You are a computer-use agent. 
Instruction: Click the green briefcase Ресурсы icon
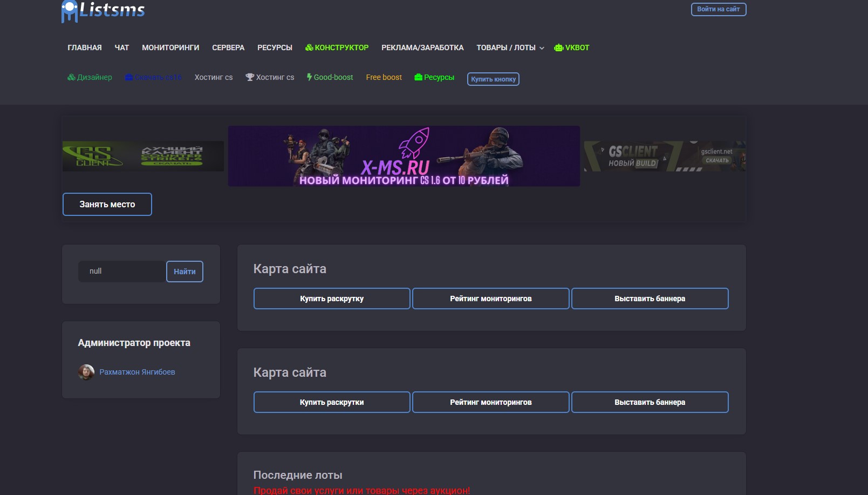pyautogui.click(x=418, y=77)
